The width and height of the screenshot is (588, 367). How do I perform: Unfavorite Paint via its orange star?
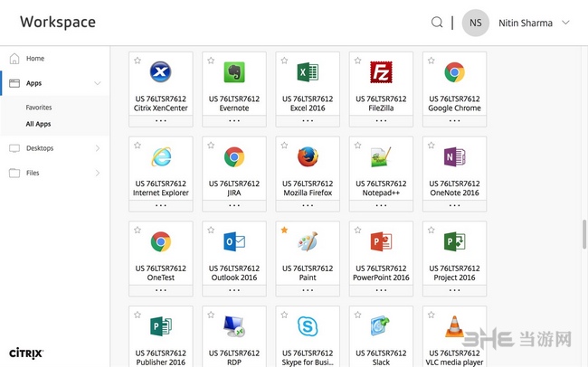click(285, 230)
